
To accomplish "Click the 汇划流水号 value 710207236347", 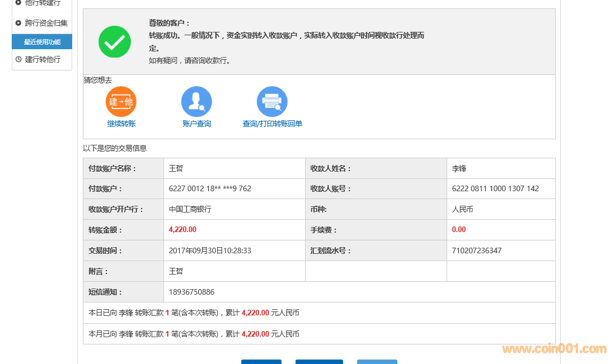I will (x=477, y=250).
